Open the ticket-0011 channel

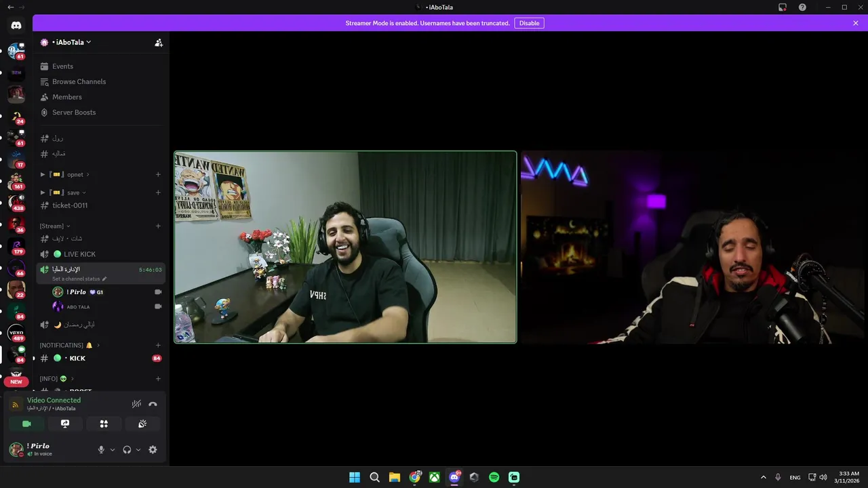coord(100,205)
